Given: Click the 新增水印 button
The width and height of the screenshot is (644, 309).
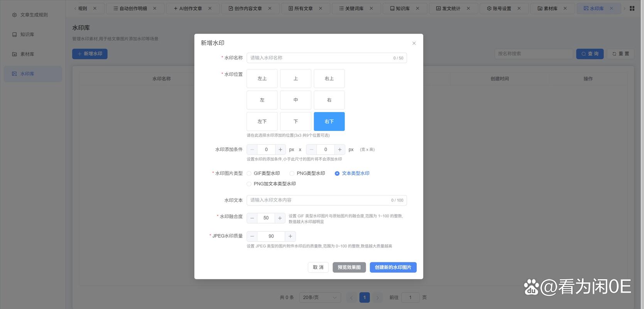Looking at the screenshot, I should coord(90,54).
